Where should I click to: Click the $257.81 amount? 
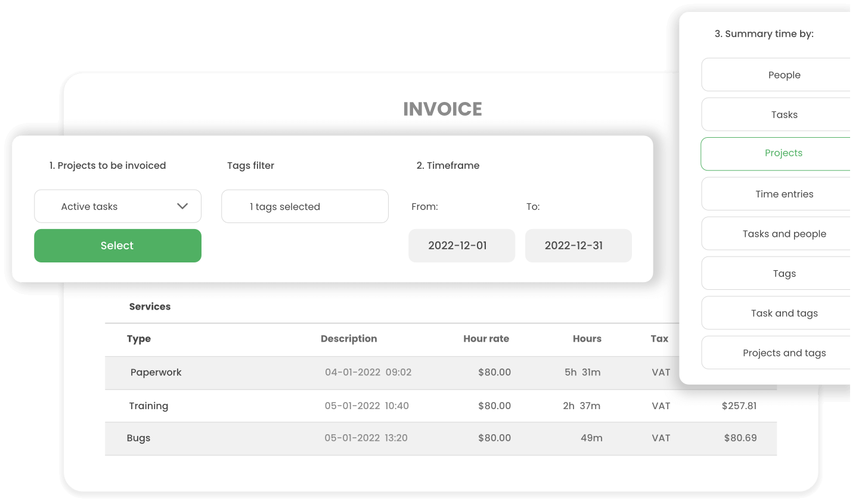click(x=739, y=406)
